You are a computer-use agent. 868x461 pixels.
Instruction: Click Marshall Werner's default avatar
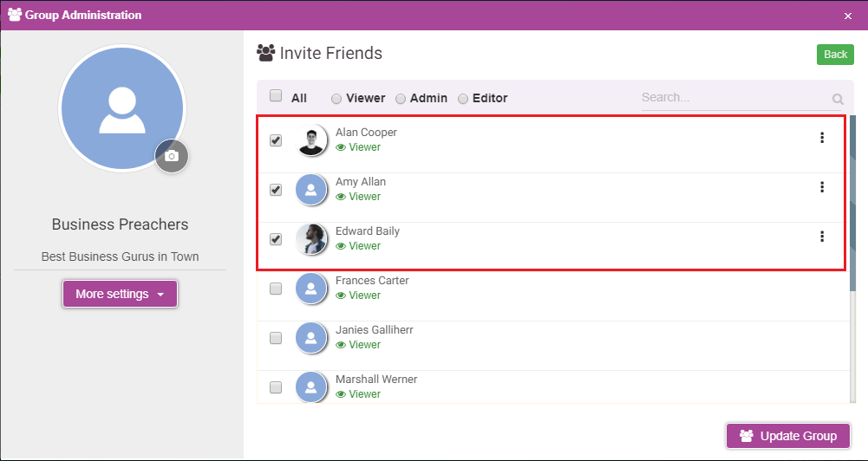(311, 386)
